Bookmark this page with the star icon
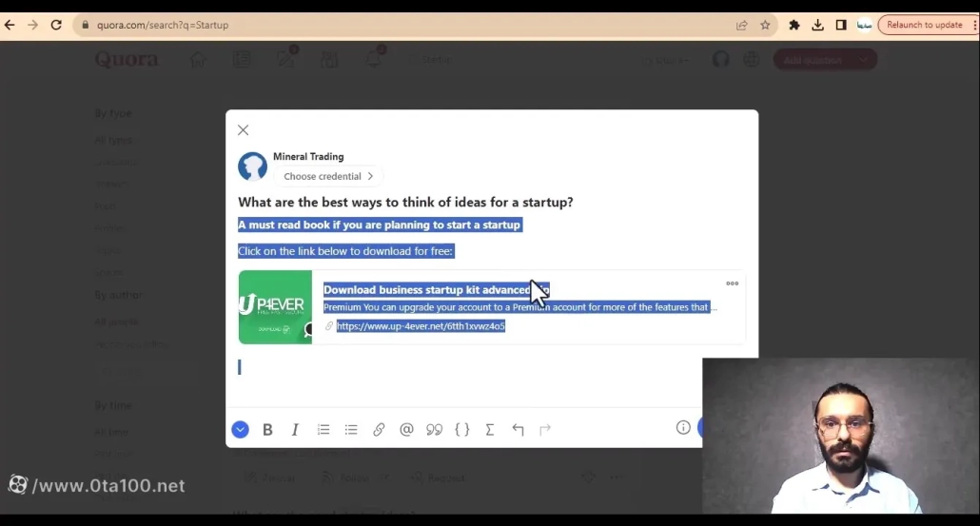This screenshot has width=980, height=526. (765, 25)
